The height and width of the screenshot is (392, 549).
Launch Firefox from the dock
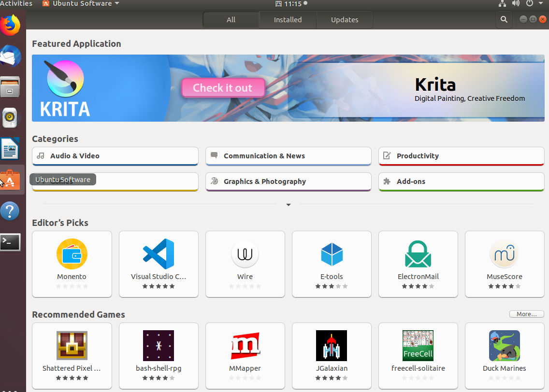11,25
